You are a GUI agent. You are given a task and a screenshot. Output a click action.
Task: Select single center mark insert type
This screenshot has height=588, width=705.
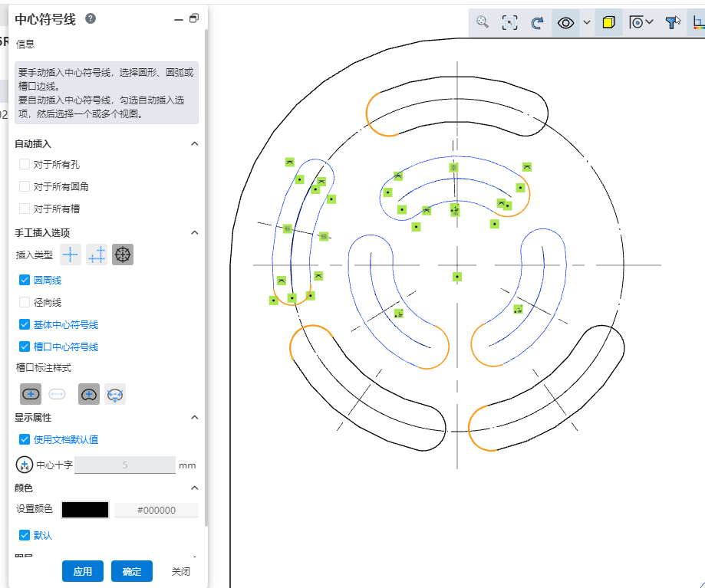(x=71, y=255)
